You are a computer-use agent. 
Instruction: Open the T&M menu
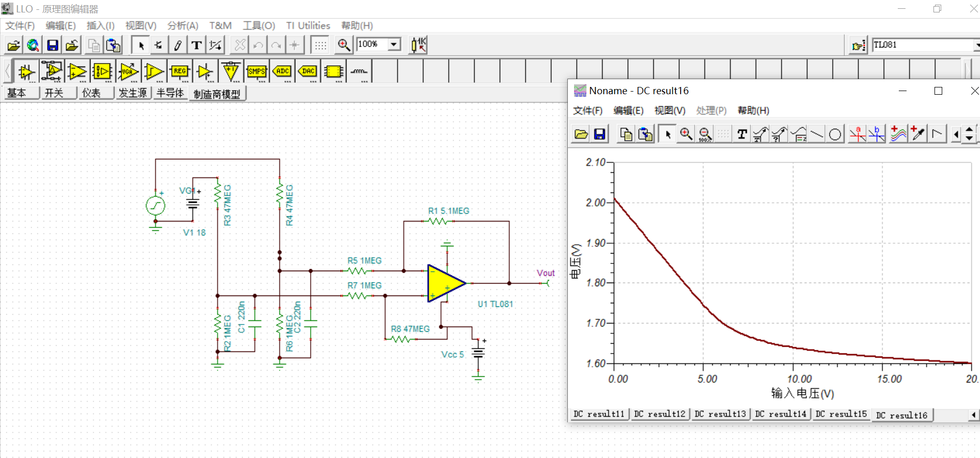(x=220, y=25)
